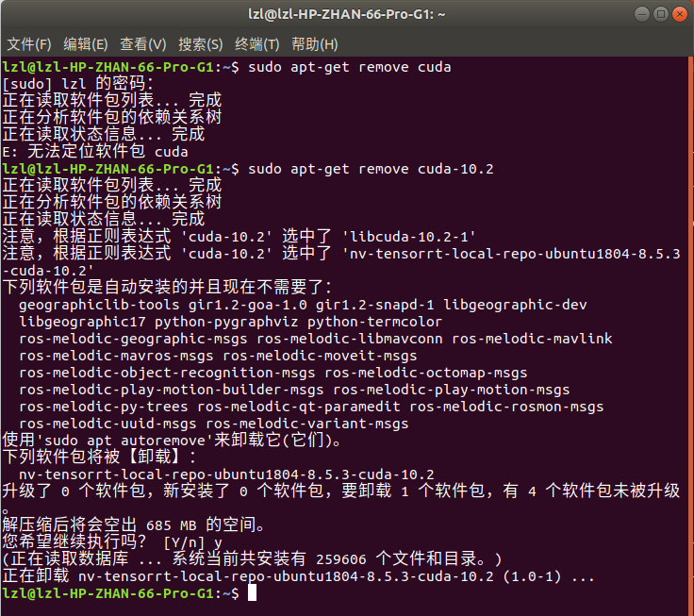Click the package 'python-pygraphviz'
This screenshot has height=616, width=694.
click(x=226, y=322)
